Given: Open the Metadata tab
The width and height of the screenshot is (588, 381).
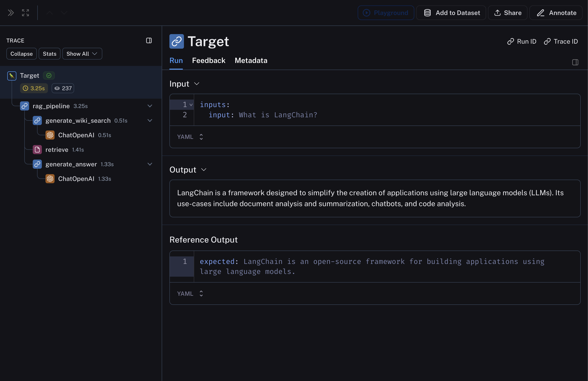Looking at the screenshot, I should (251, 60).
